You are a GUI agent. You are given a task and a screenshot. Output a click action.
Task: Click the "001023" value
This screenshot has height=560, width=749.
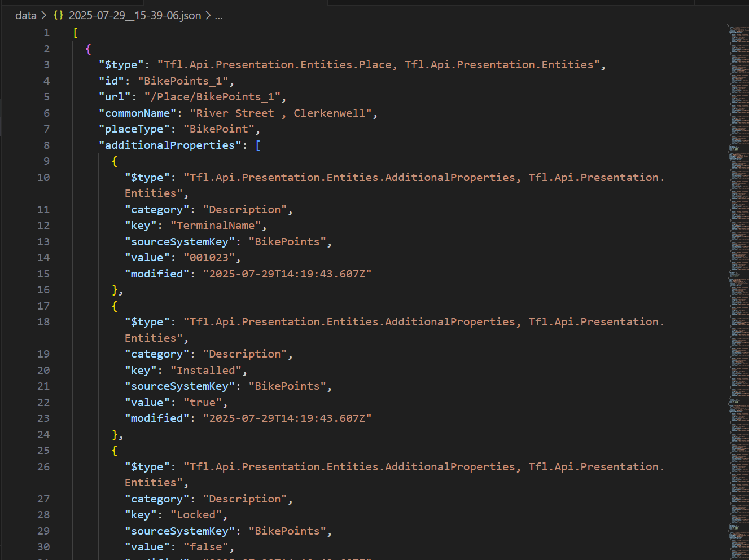(x=209, y=258)
